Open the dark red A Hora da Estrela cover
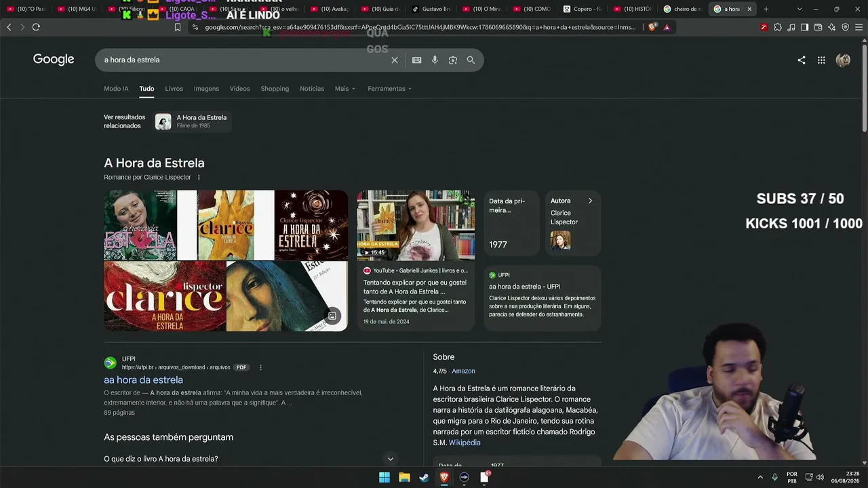The image size is (868, 488). coord(311,225)
